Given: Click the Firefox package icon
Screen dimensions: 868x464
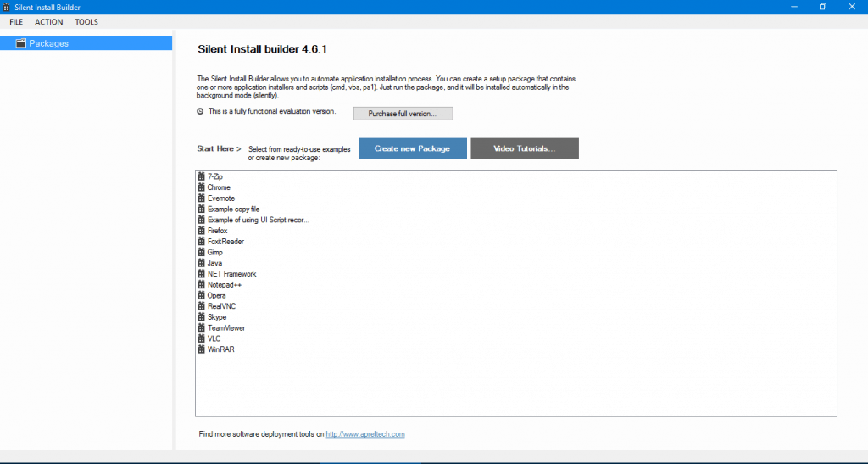Looking at the screenshot, I should click(x=202, y=231).
